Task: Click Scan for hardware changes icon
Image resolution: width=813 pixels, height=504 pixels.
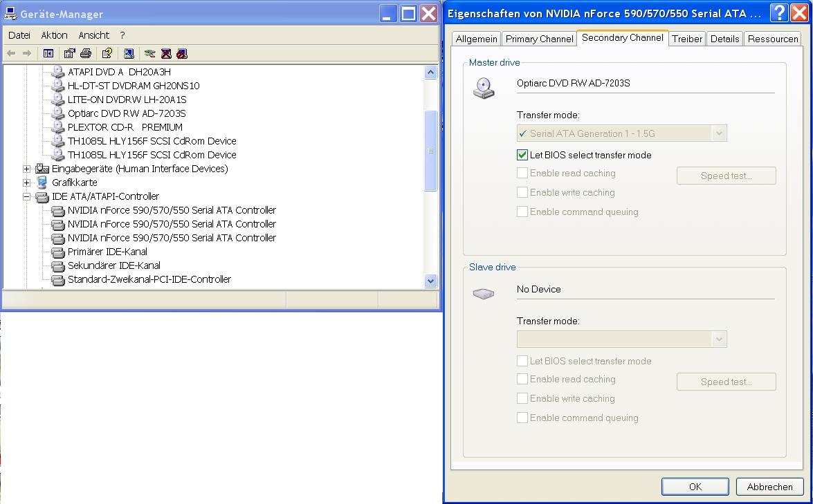Action: [129, 53]
